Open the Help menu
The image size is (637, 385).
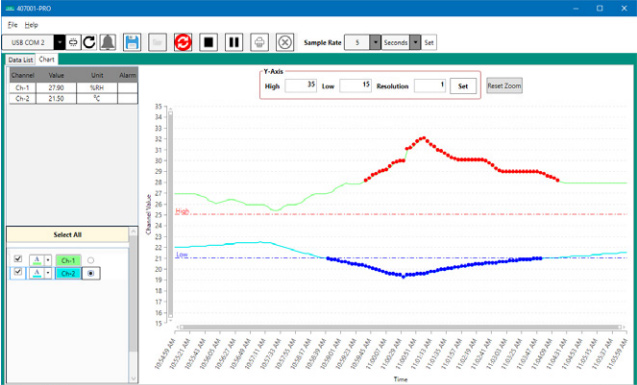coord(31,25)
